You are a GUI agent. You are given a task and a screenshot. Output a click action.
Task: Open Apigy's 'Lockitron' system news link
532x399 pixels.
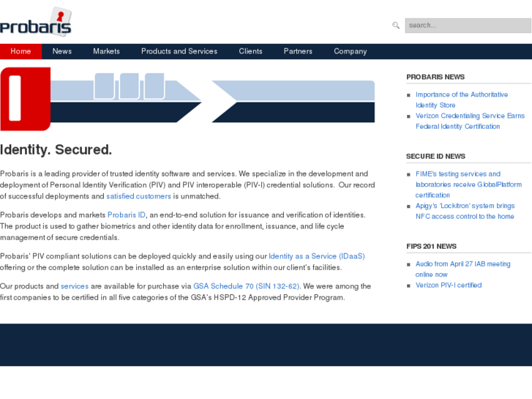click(x=465, y=211)
